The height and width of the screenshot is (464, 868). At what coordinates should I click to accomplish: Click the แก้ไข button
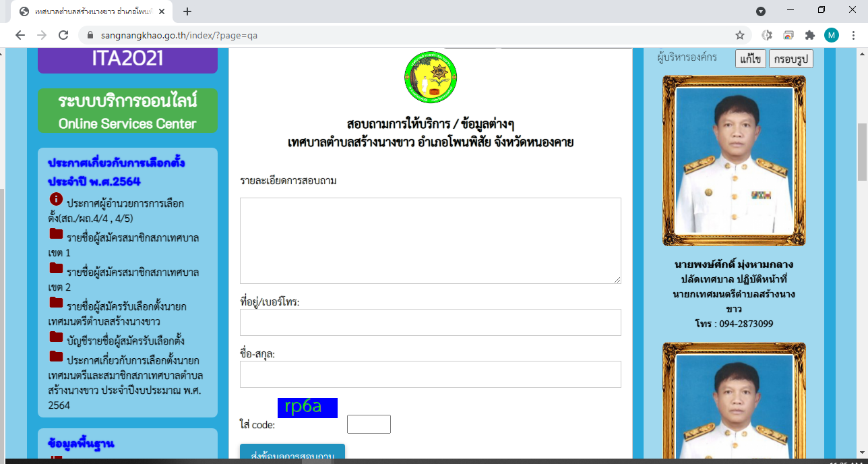pyautogui.click(x=751, y=59)
